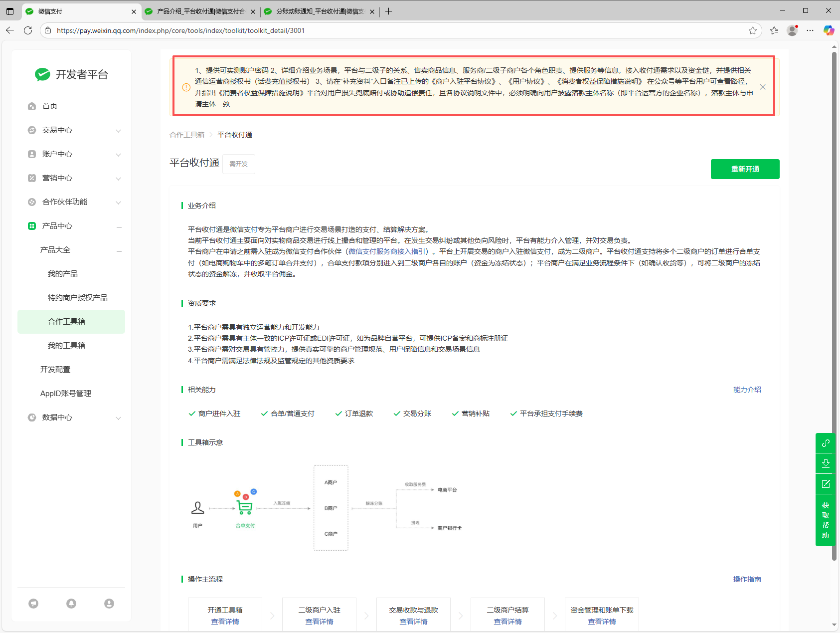Click the 数据中心 sidebar icon
Image resolution: width=840 pixels, height=633 pixels.
tap(32, 418)
